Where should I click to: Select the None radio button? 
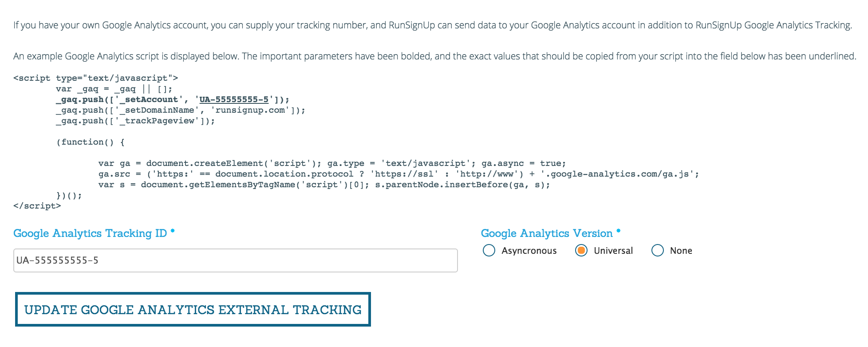657,251
